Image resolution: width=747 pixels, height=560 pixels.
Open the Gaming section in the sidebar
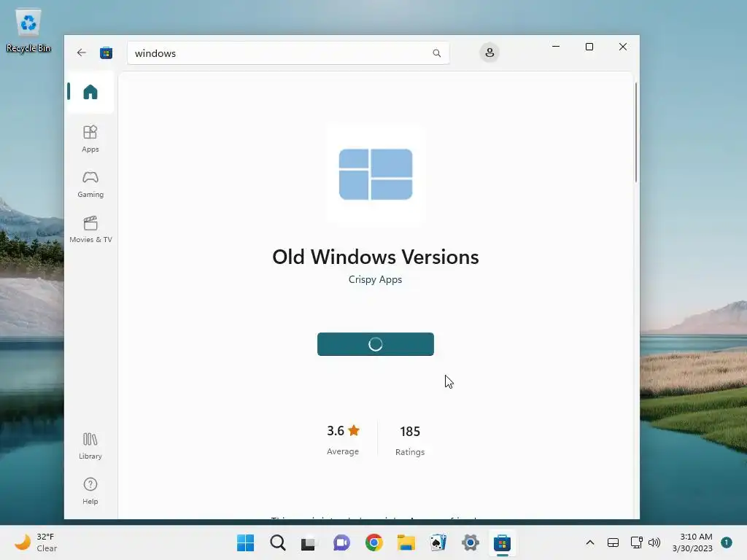click(90, 184)
